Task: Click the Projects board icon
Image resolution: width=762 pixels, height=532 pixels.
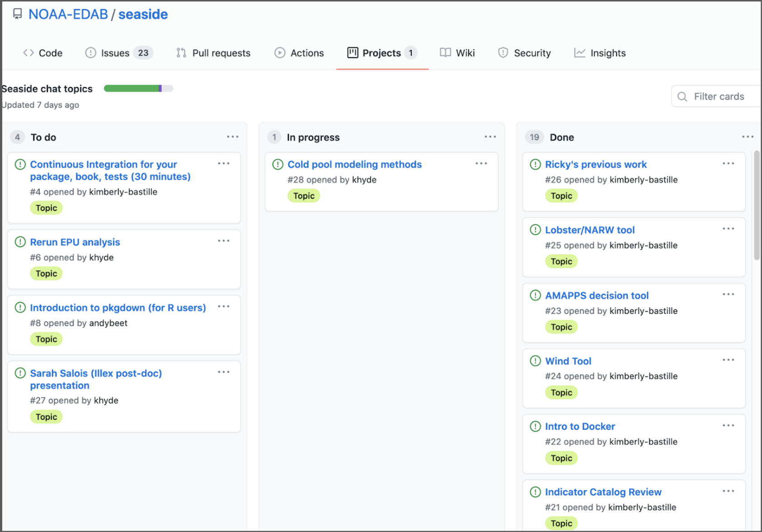Action: 353,53
